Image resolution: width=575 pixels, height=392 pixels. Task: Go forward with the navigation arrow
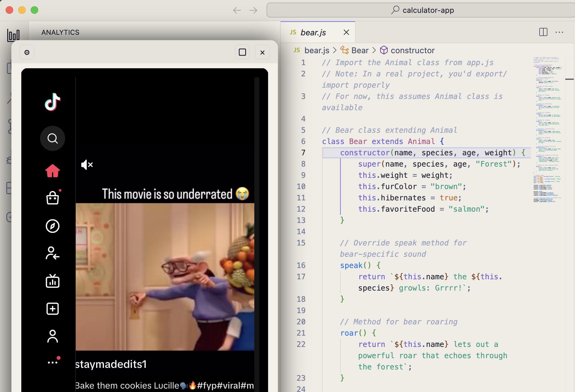253,10
